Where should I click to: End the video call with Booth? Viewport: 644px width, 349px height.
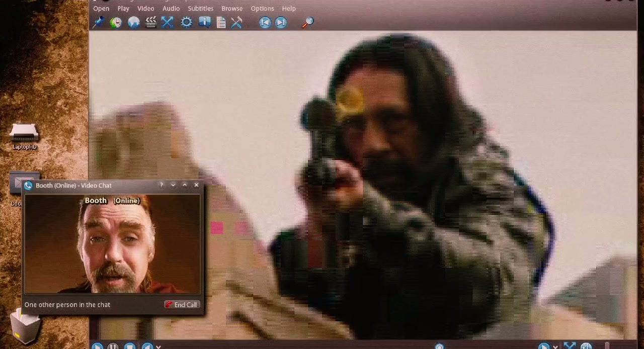click(x=182, y=305)
